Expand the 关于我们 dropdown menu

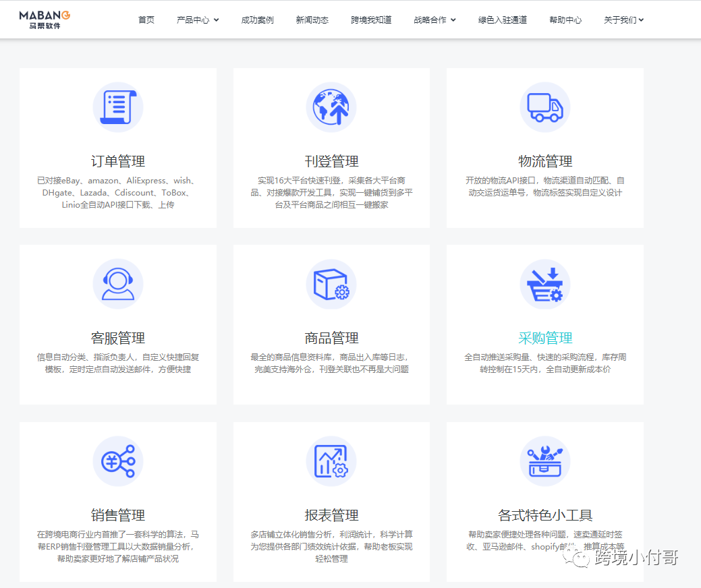click(623, 20)
